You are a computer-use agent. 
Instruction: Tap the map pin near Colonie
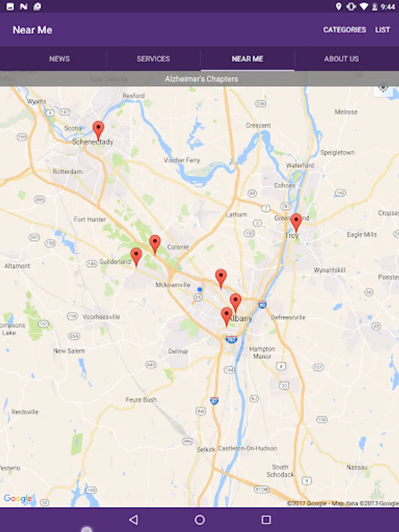pyautogui.click(x=155, y=244)
